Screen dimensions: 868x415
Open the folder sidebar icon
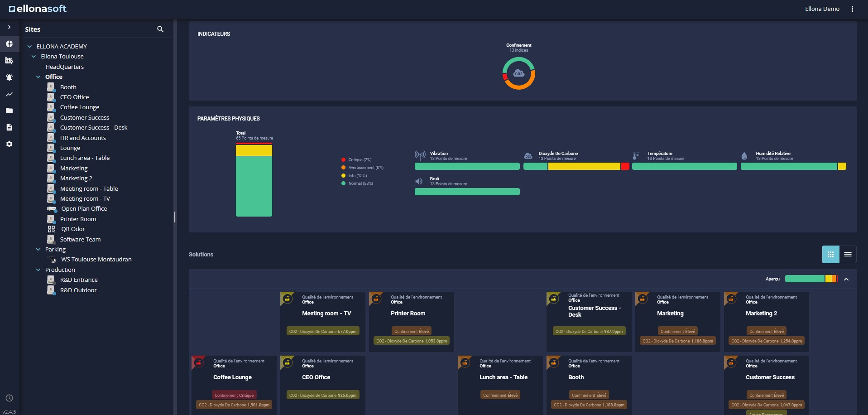(x=9, y=111)
